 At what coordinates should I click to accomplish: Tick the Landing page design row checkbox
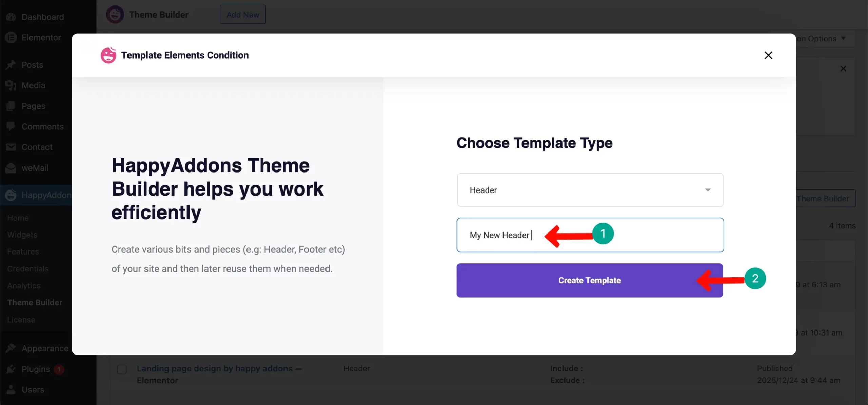pyautogui.click(x=121, y=369)
